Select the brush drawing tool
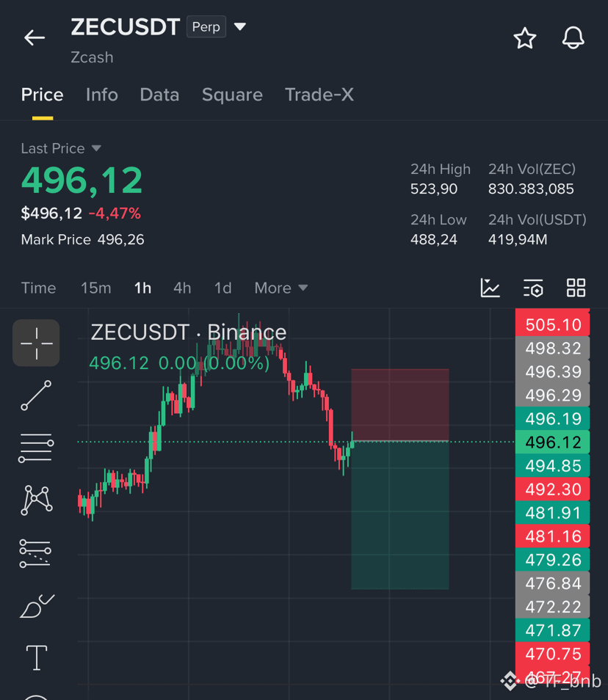The width and height of the screenshot is (608, 700). tap(37, 606)
